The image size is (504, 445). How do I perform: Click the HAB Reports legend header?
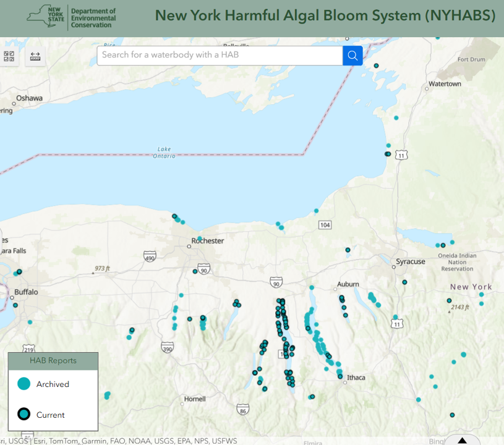point(53,361)
